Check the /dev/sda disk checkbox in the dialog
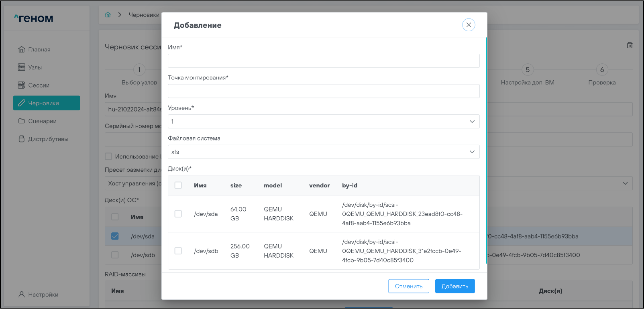 point(178,214)
